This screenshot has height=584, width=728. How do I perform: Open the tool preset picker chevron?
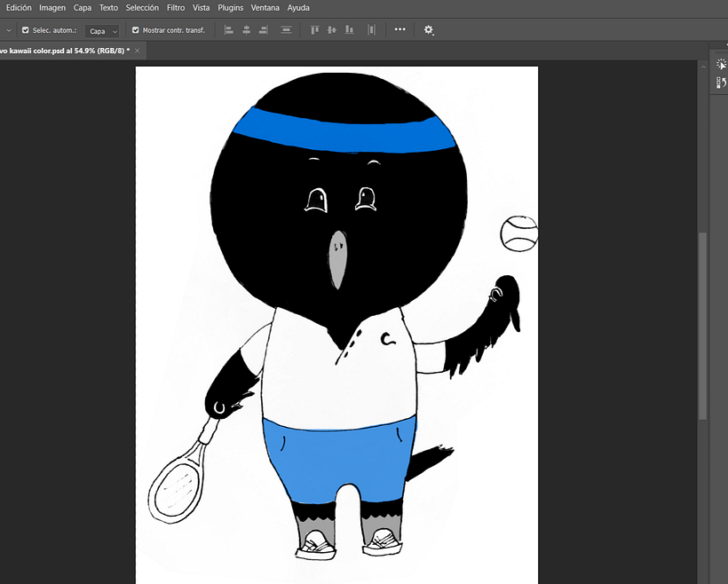click(8, 30)
